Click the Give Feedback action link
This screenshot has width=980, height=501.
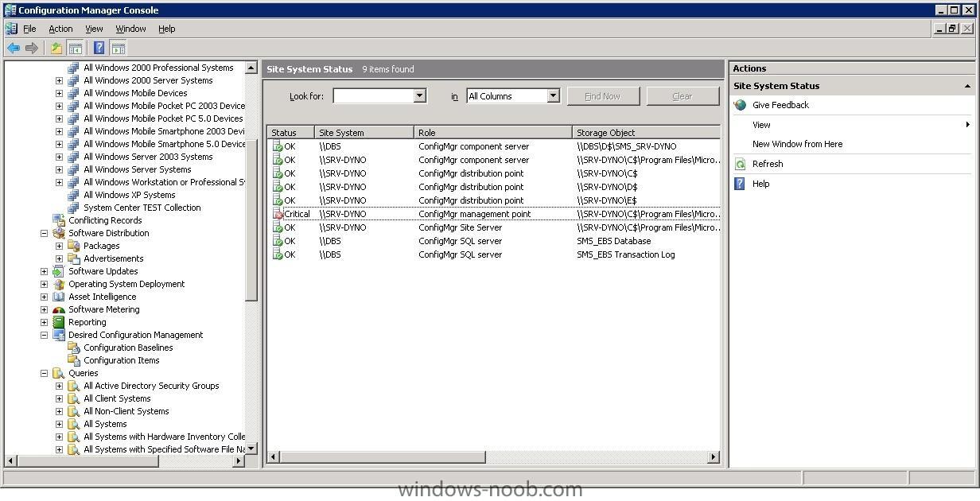pos(780,105)
